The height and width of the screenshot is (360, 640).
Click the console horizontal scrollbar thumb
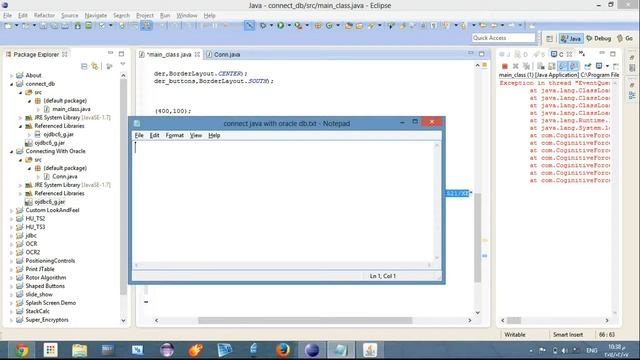pyautogui.click(x=514, y=321)
